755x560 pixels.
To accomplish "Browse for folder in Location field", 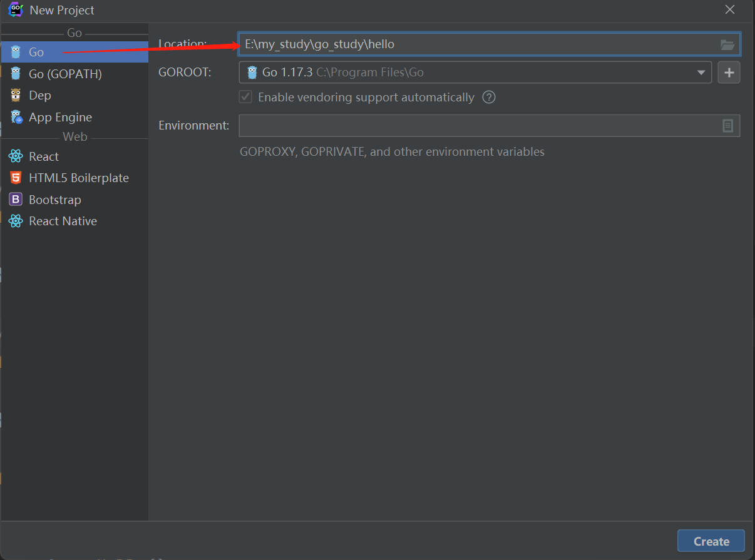I will click(727, 44).
